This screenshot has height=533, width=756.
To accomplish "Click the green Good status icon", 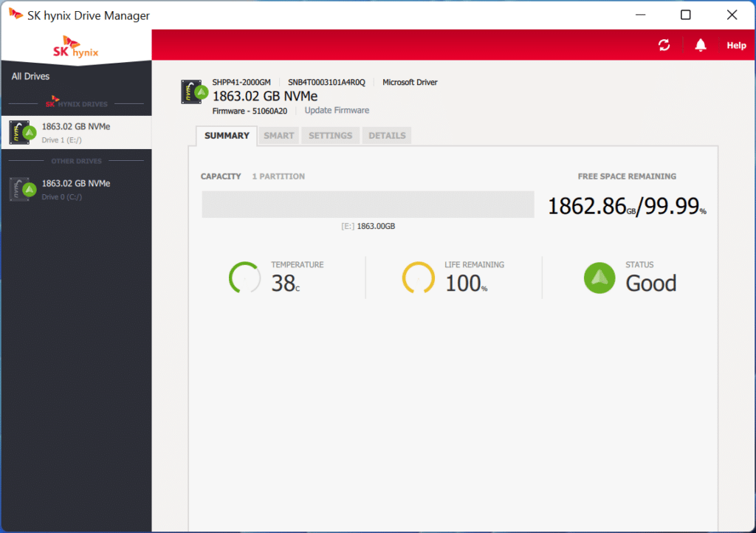I will tap(599, 278).
